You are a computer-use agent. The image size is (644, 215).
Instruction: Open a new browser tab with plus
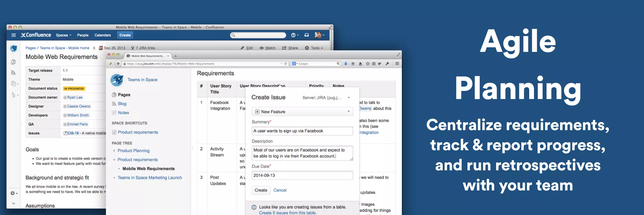tap(175, 56)
